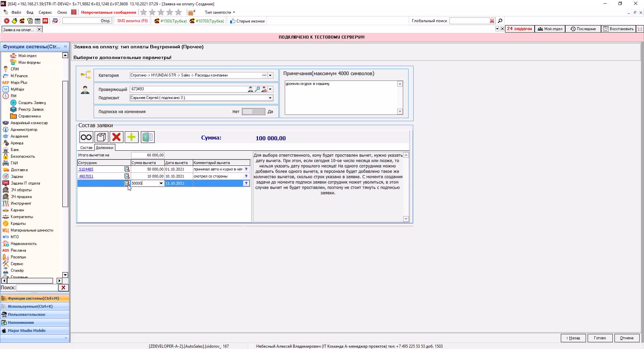Click the red record toolbar icon
This screenshot has width=644, height=349.
(x=6, y=21)
